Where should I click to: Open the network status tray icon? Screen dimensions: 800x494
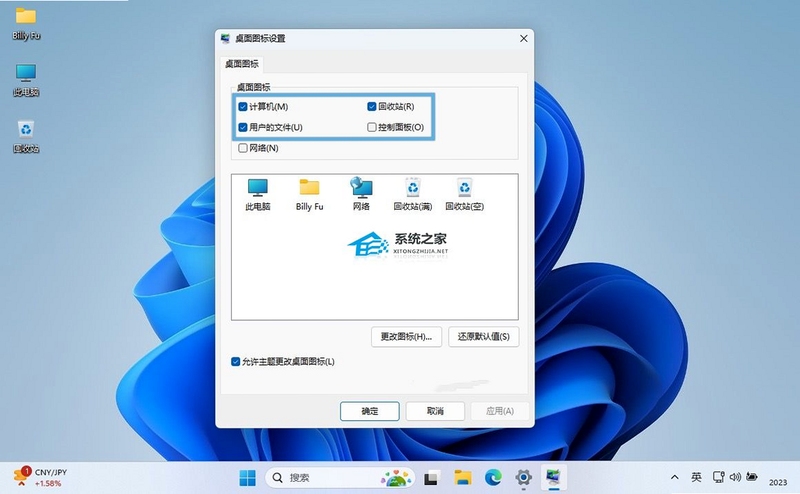[718, 477]
